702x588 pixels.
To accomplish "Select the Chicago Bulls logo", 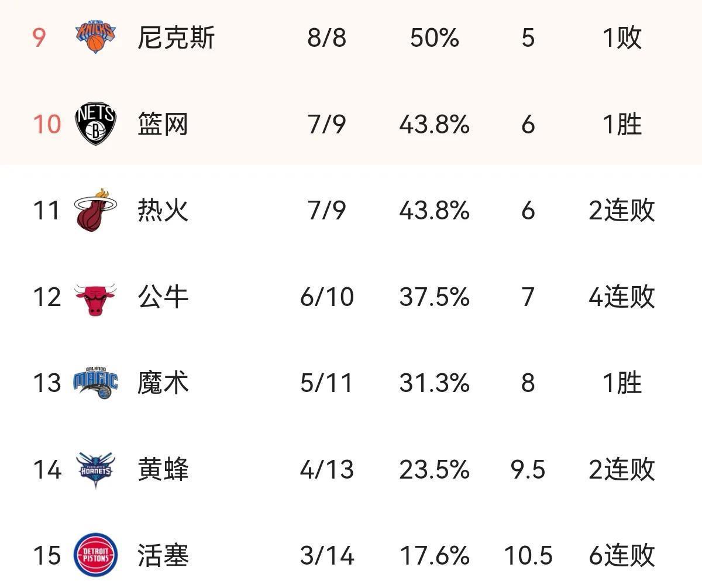I will pyautogui.click(x=96, y=297).
